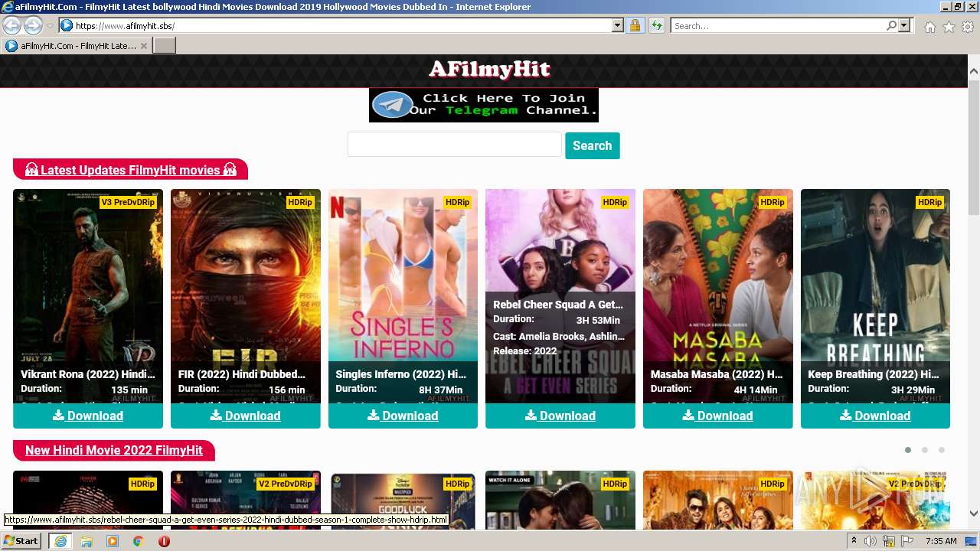Select the third carousel pagination dot

(x=942, y=450)
